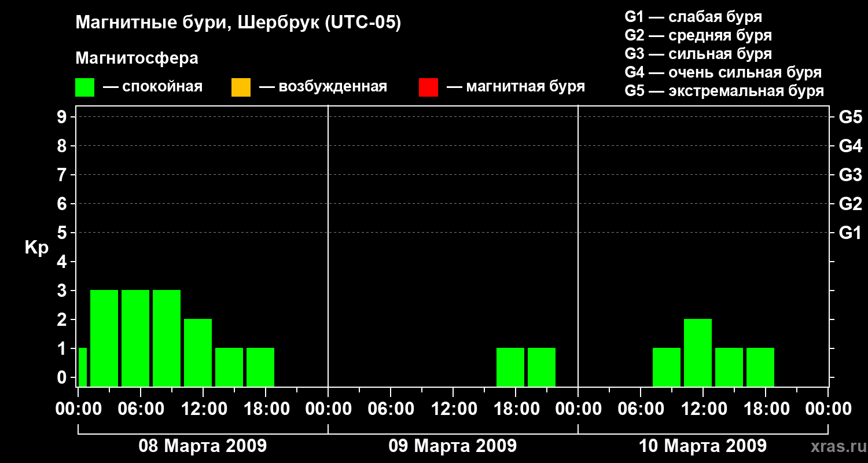The width and height of the screenshot is (868, 463).
Task: Click the Kp axis label
Action: pos(36,248)
